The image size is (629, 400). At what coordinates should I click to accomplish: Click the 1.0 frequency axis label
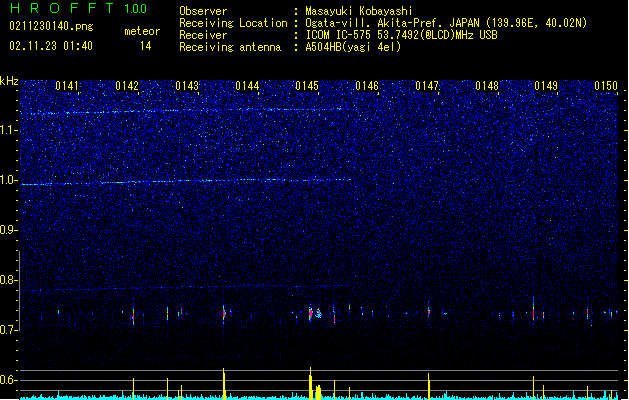click(x=9, y=180)
